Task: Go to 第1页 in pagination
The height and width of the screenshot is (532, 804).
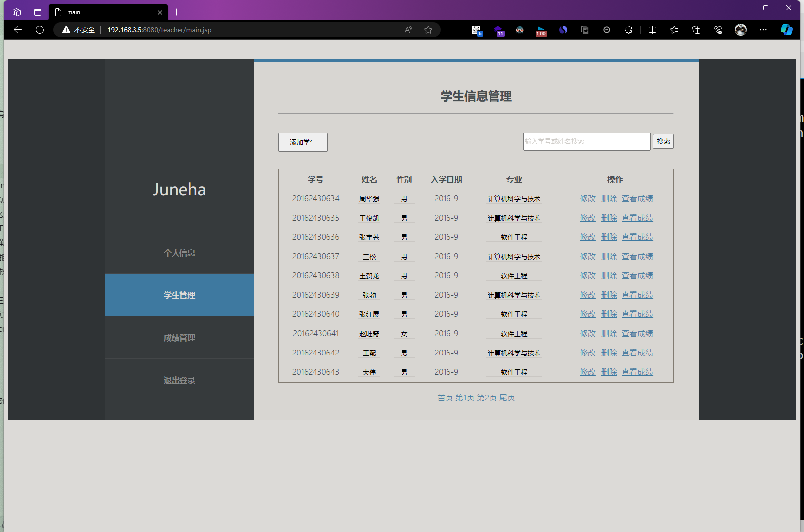Action: click(x=465, y=398)
